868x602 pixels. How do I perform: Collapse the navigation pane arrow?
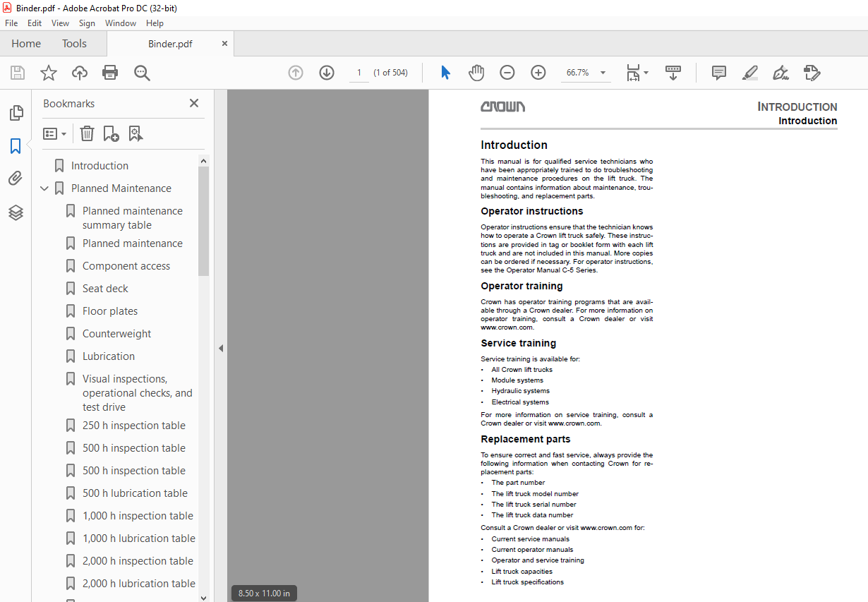pos(220,348)
